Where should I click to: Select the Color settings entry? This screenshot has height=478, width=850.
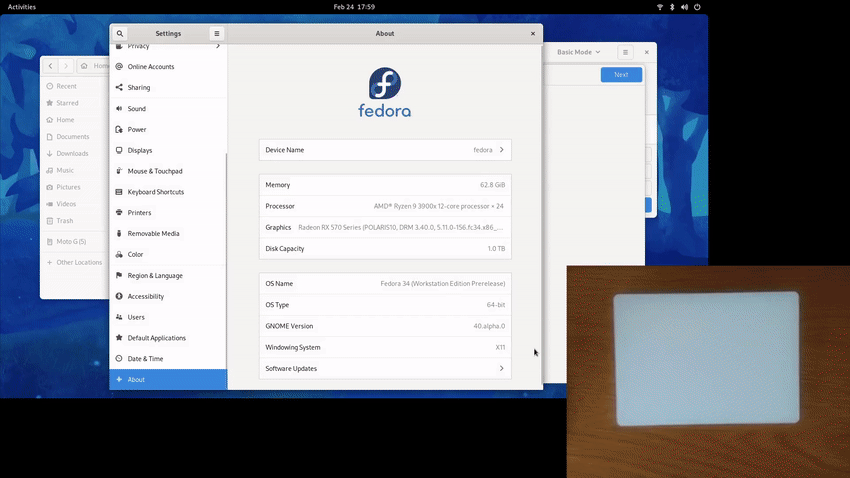pos(135,255)
